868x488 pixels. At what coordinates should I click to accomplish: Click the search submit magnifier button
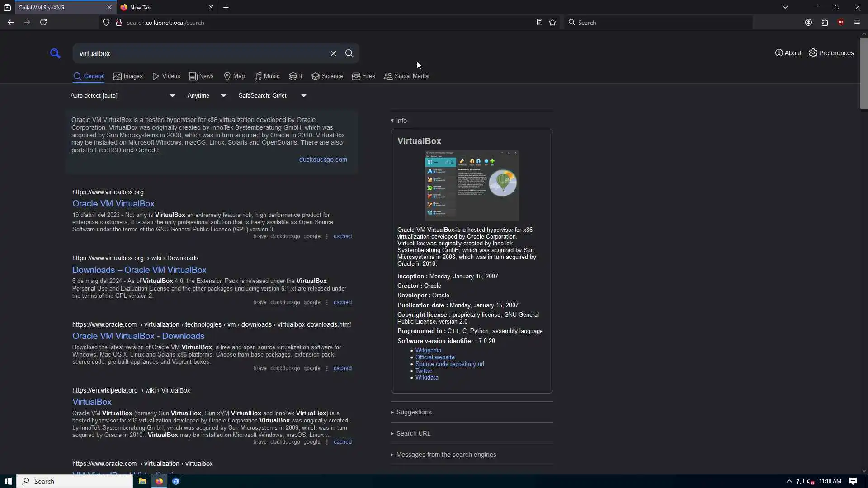pos(349,53)
